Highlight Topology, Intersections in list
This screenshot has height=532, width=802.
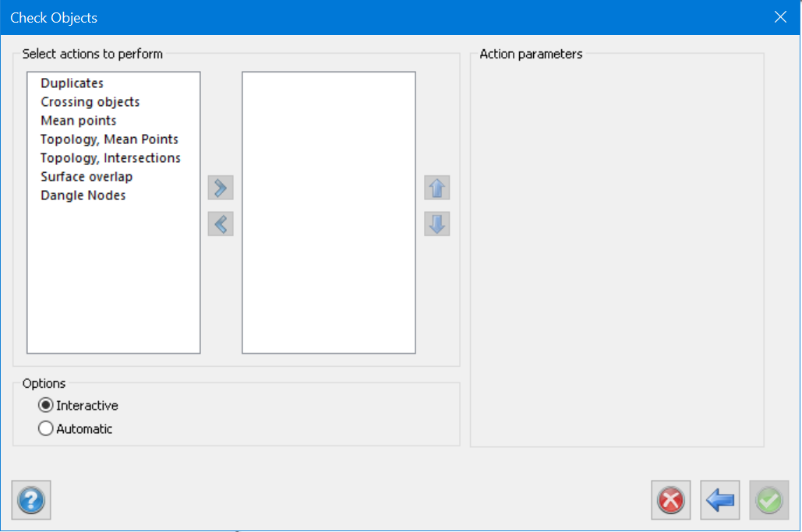coord(111,158)
